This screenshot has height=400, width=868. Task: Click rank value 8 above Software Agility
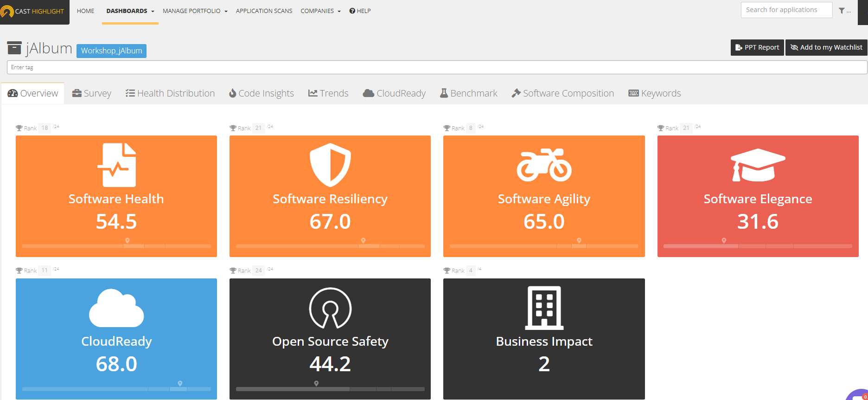pyautogui.click(x=471, y=128)
